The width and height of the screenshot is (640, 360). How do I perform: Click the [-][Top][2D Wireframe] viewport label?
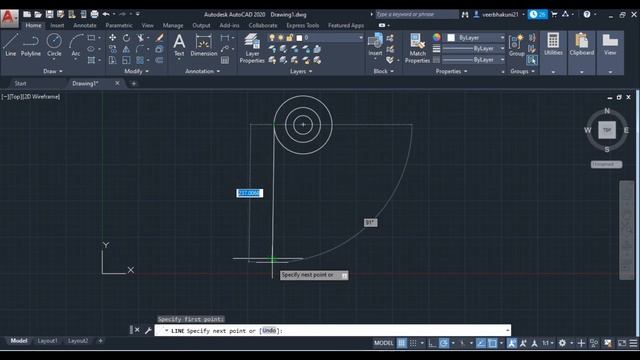coord(31,97)
